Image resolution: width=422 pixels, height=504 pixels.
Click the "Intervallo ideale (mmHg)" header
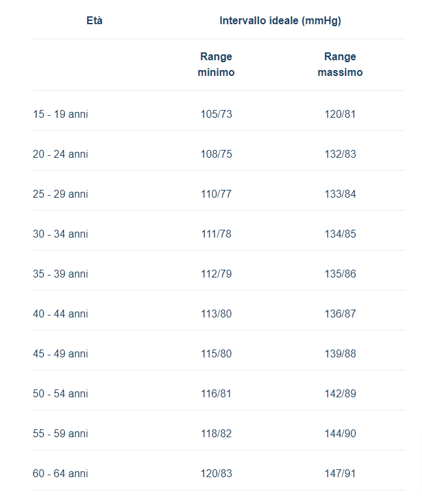280,21
